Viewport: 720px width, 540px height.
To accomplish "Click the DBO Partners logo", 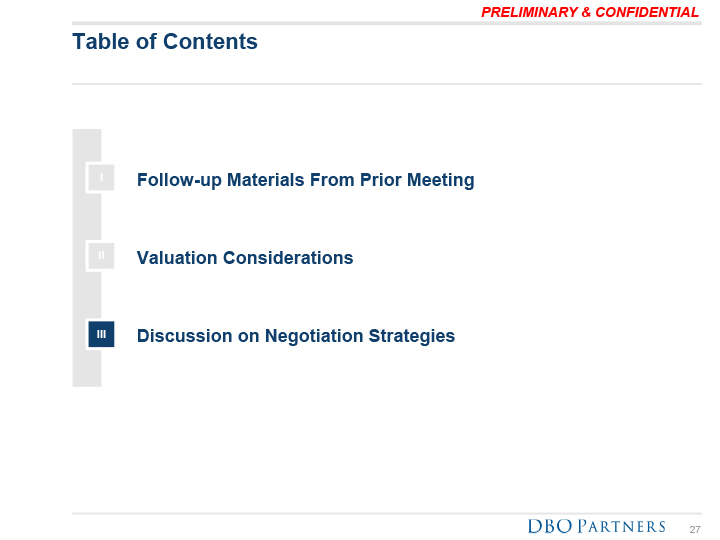I will [x=596, y=527].
